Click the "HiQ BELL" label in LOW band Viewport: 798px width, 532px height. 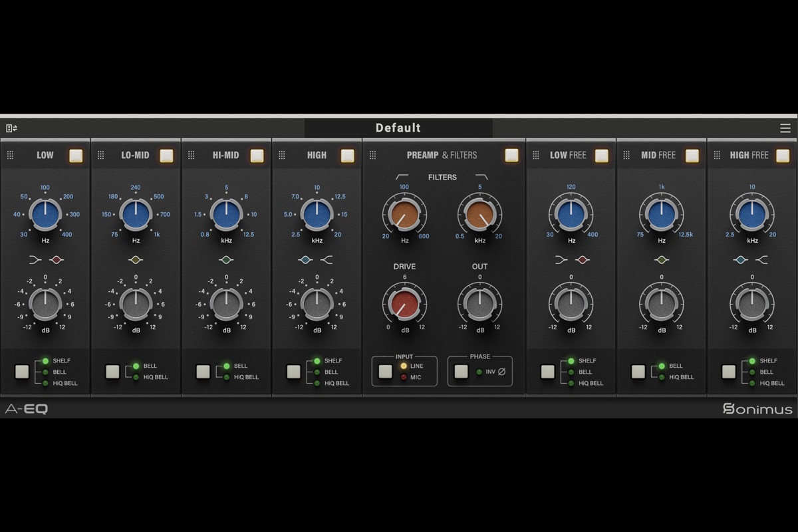click(65, 383)
